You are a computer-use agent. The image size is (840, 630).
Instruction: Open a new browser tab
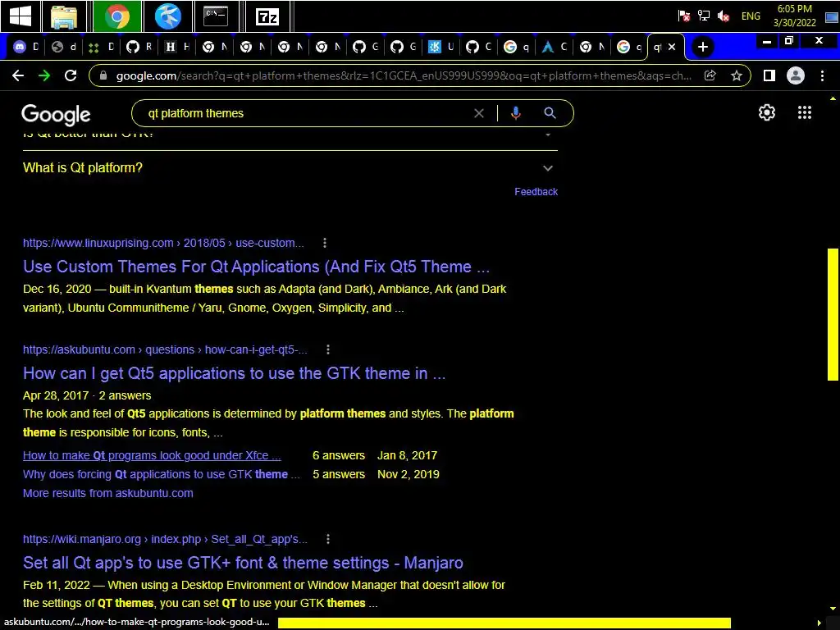coord(703,47)
